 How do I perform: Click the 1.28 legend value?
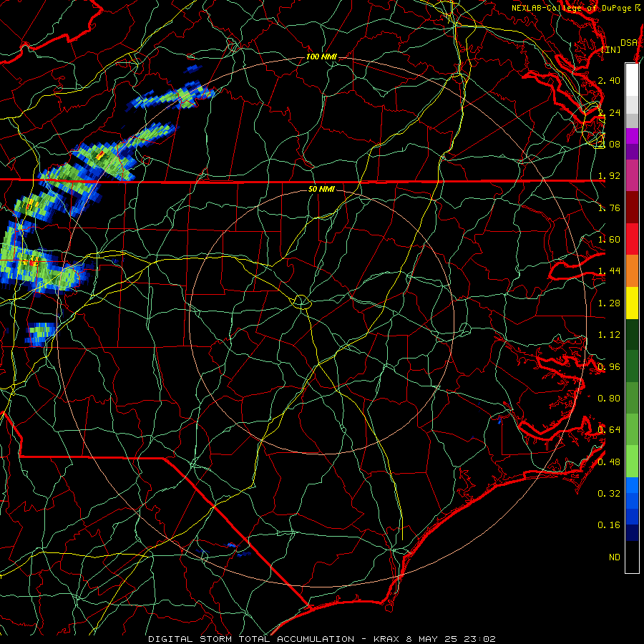click(x=609, y=303)
